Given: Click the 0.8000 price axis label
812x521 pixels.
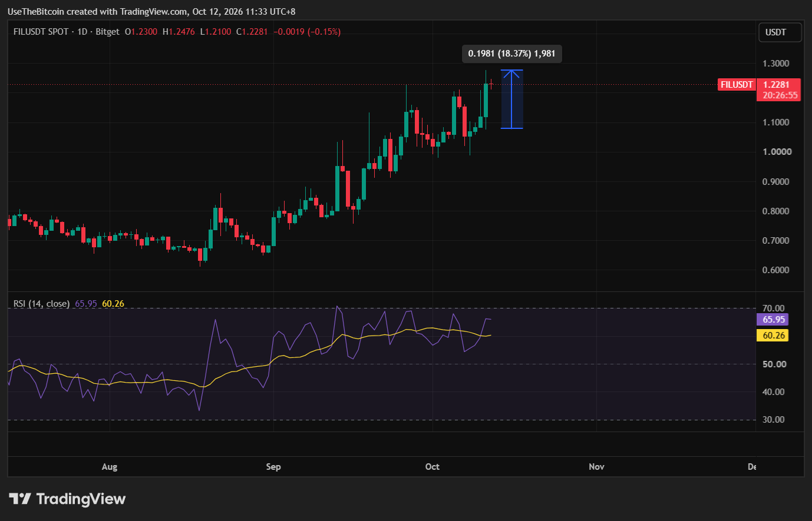Looking at the screenshot, I should click(776, 211).
